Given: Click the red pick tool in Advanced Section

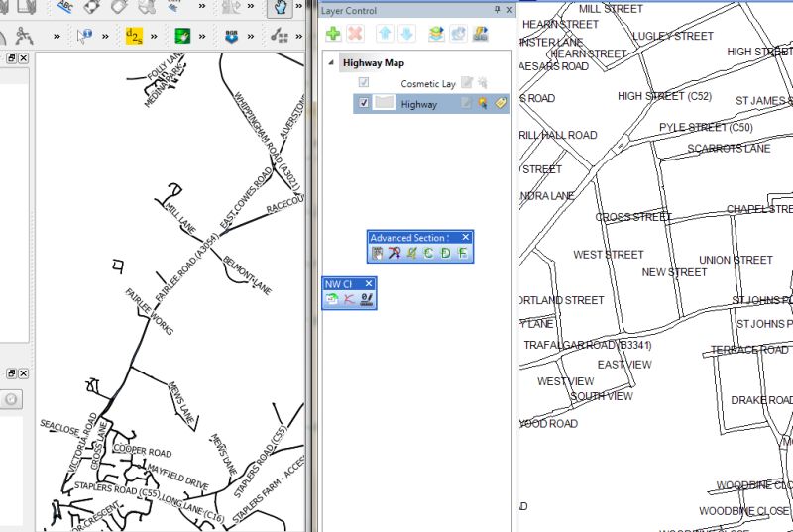Looking at the screenshot, I should click(395, 253).
